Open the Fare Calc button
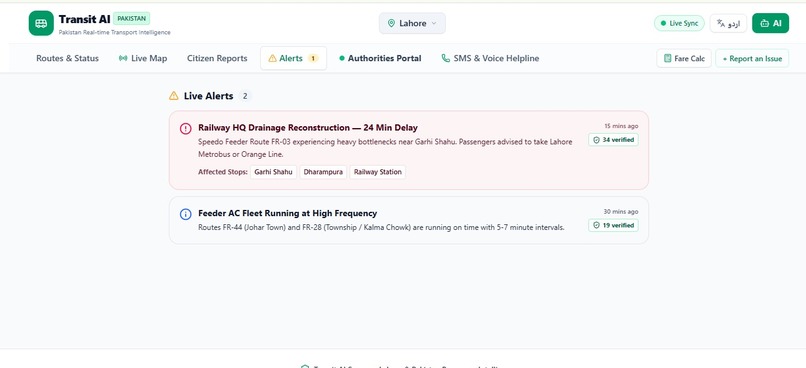The width and height of the screenshot is (806, 368). [684, 59]
